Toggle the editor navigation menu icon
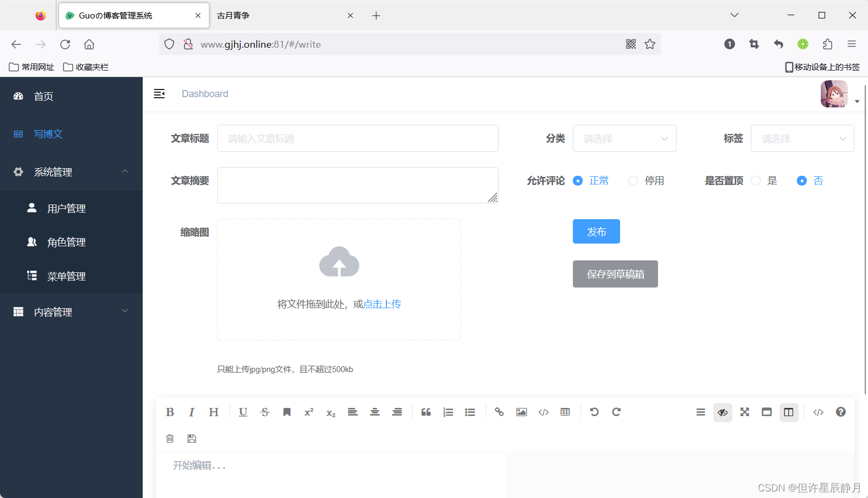 (701, 412)
